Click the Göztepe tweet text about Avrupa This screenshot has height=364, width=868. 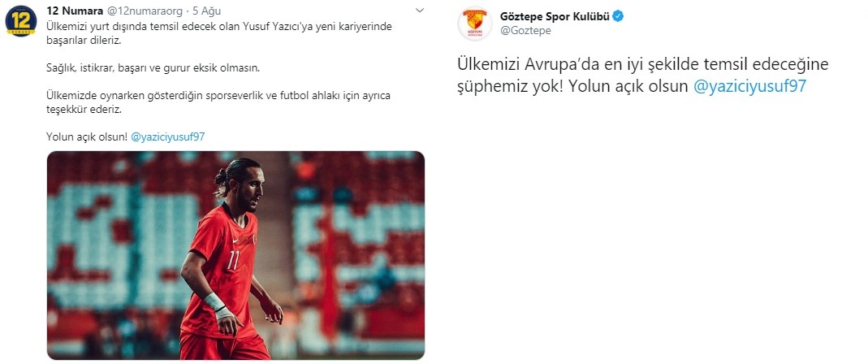click(x=643, y=76)
